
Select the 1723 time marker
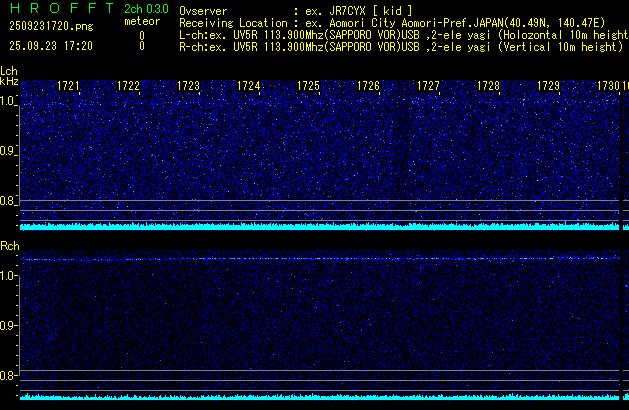tap(188, 87)
